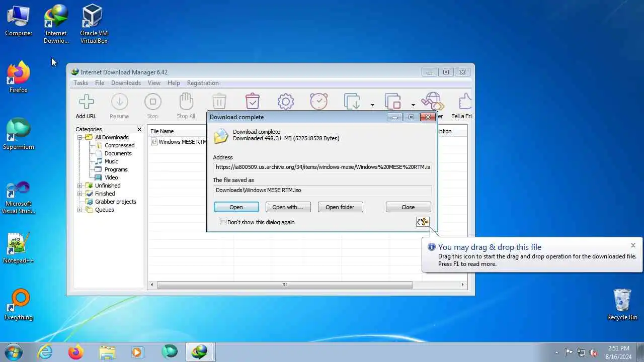This screenshot has height=362, width=644.
Task: Click the volume icon in system tray
Action: click(x=594, y=352)
